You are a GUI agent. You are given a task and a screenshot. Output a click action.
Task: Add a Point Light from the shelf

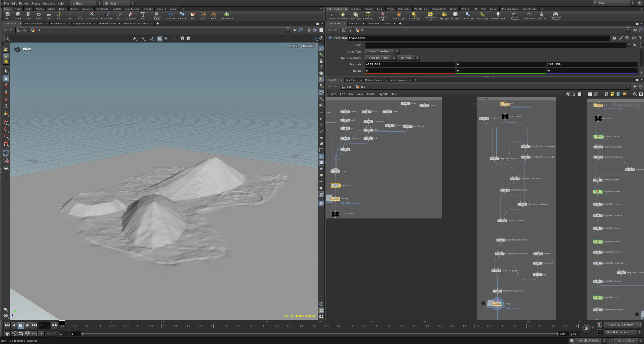click(343, 16)
